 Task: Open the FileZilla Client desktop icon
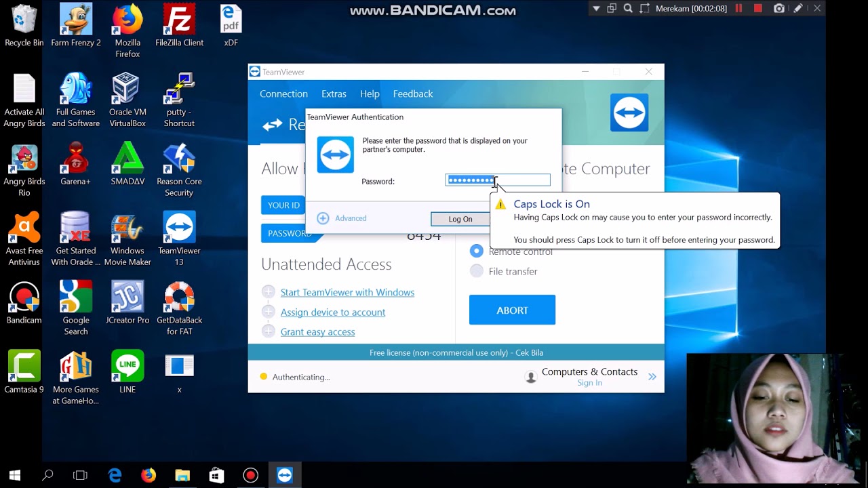tap(179, 26)
